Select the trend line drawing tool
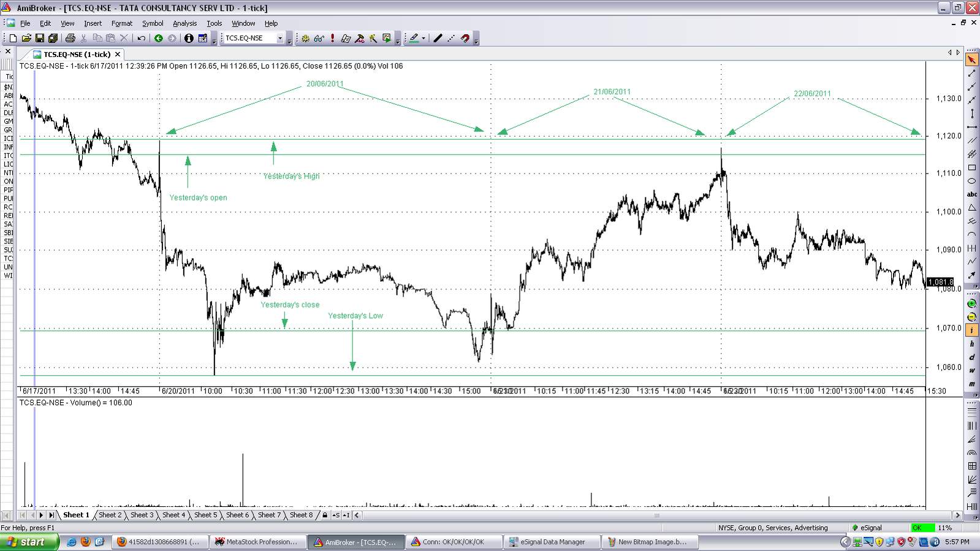Viewport: 980px width, 551px height. pyautogui.click(x=972, y=73)
